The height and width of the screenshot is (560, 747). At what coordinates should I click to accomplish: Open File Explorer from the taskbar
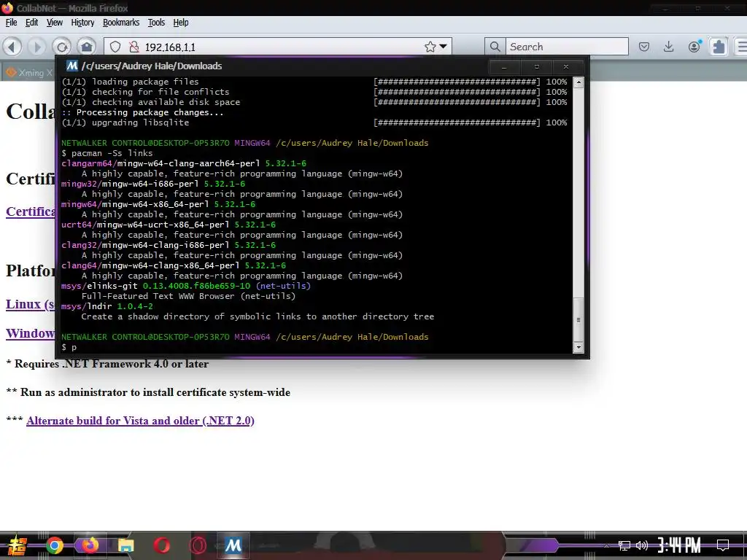(x=125, y=545)
